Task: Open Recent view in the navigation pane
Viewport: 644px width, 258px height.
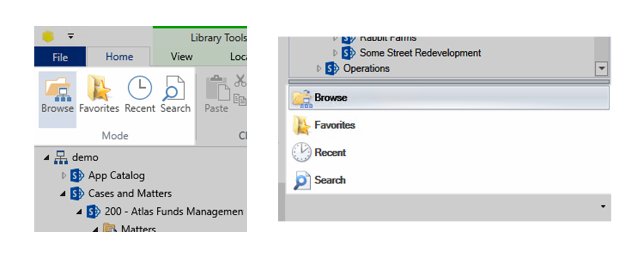Action: pos(330,153)
